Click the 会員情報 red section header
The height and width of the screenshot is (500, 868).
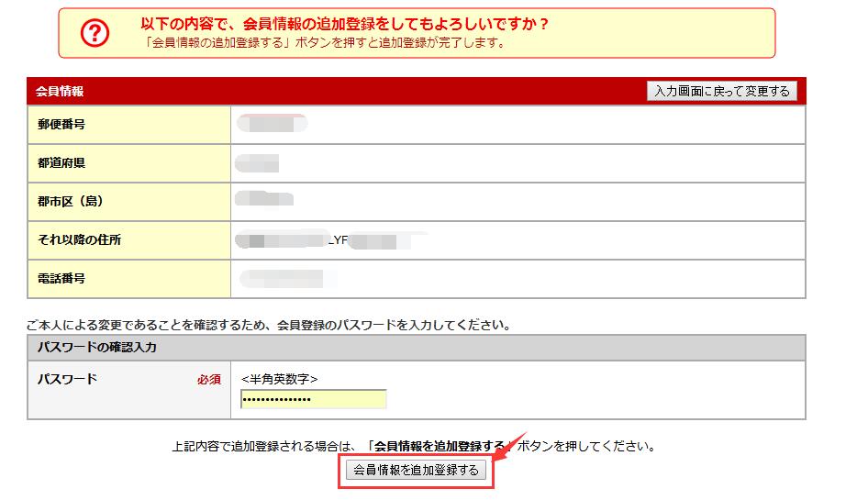(x=61, y=92)
